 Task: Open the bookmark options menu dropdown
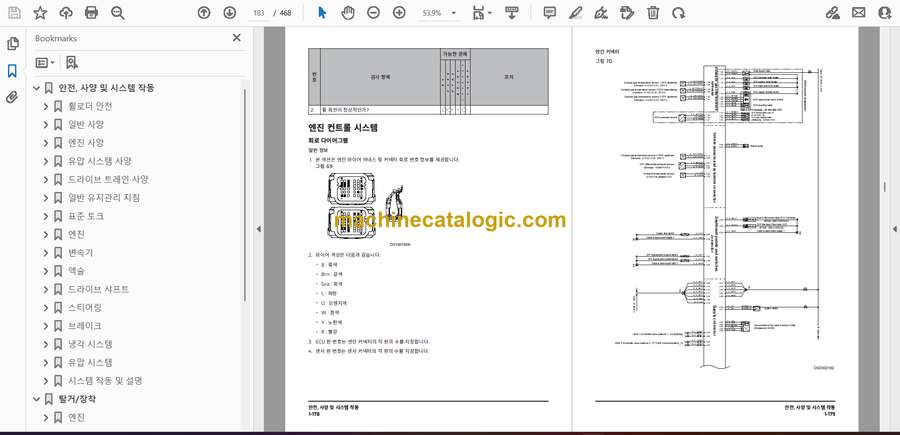[x=45, y=63]
